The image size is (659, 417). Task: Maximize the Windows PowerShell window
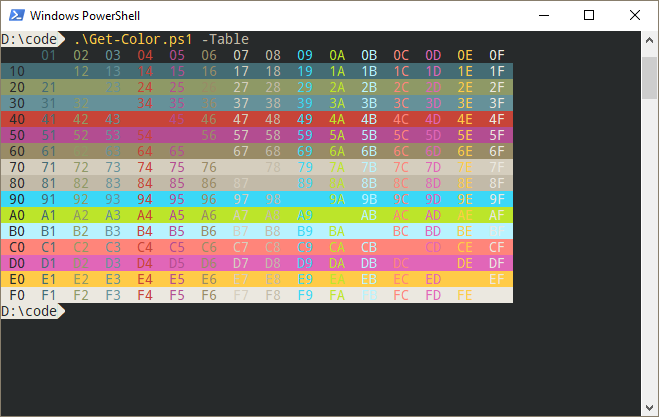point(589,16)
